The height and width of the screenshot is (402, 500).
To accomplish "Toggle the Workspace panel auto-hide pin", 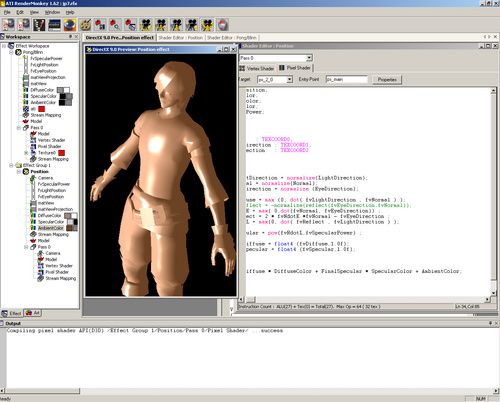I will (x=70, y=37).
